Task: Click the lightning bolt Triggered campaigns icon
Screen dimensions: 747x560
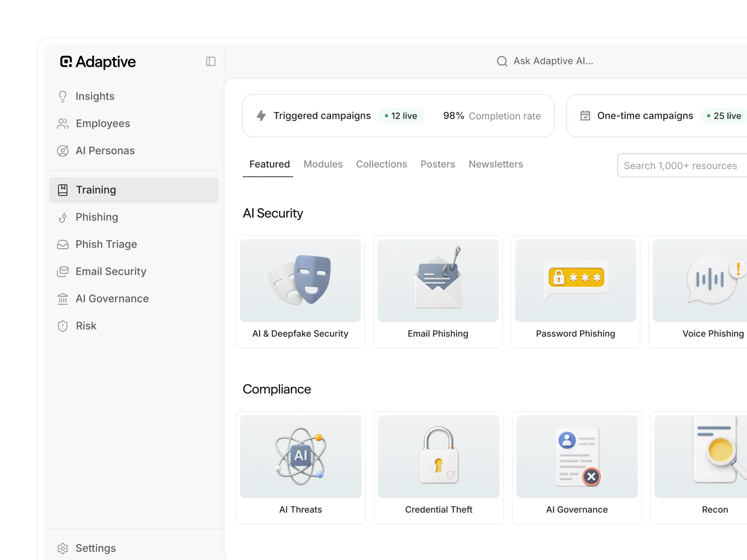Action: click(261, 116)
